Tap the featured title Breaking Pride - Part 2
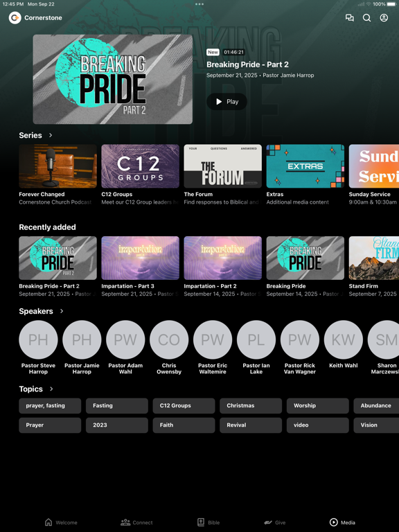 (x=247, y=64)
